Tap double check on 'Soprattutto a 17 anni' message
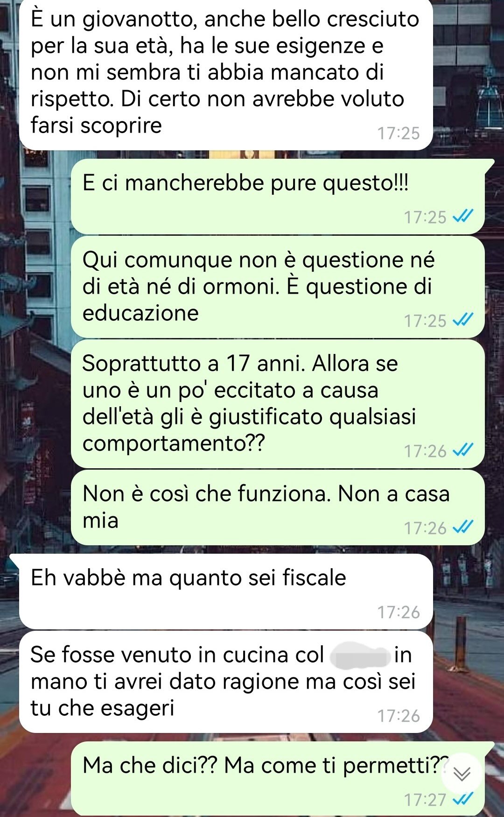 tap(463, 451)
